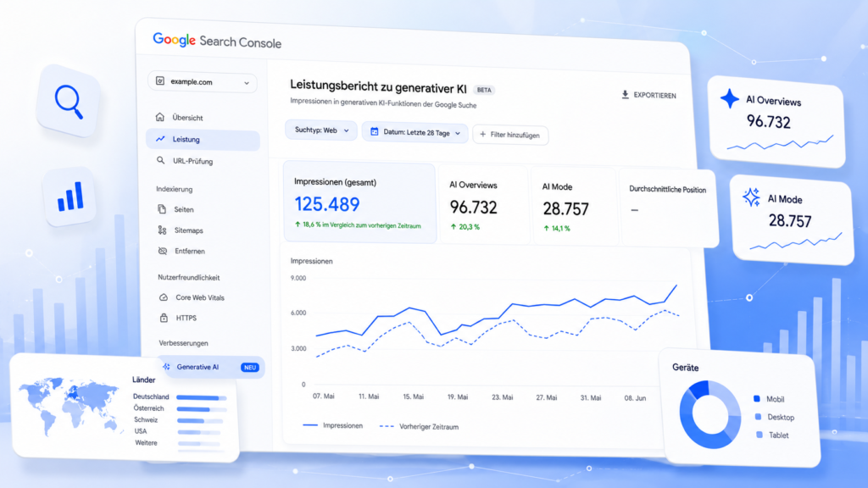Click the Geräte donut chart
The image size is (868, 488).
click(710, 414)
